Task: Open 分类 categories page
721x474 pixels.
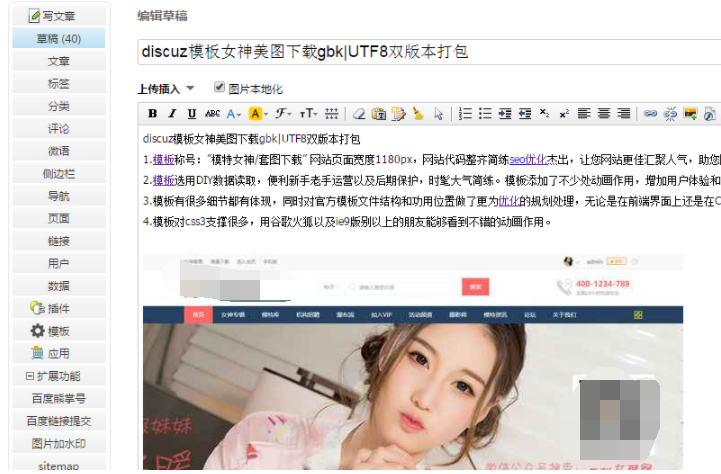Action: pyautogui.click(x=59, y=106)
